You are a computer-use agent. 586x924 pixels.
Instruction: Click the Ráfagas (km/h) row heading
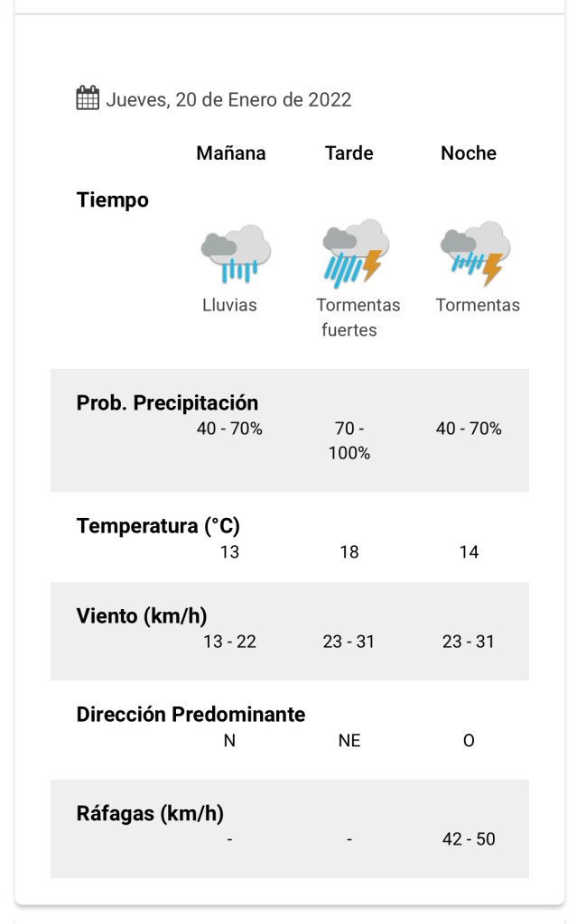[x=150, y=813]
